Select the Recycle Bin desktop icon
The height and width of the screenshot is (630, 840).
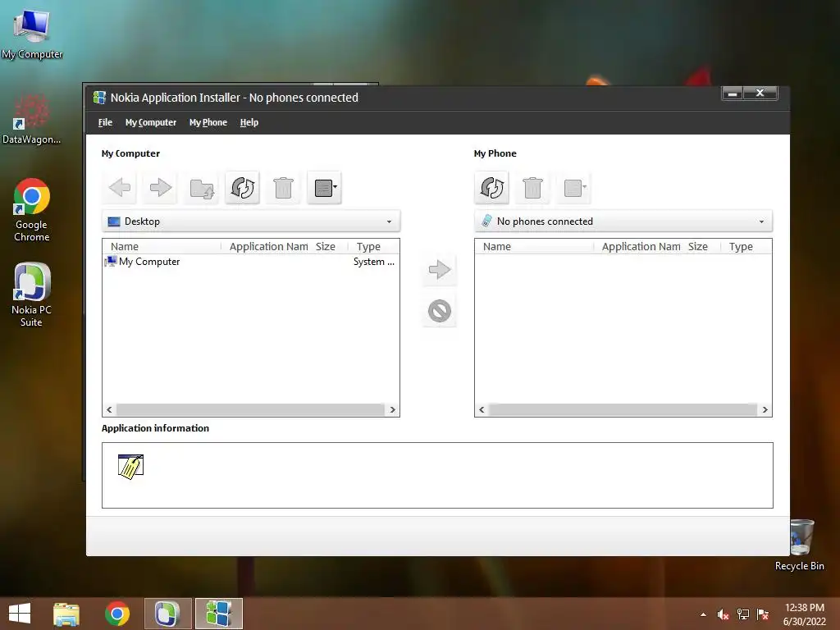click(800, 546)
